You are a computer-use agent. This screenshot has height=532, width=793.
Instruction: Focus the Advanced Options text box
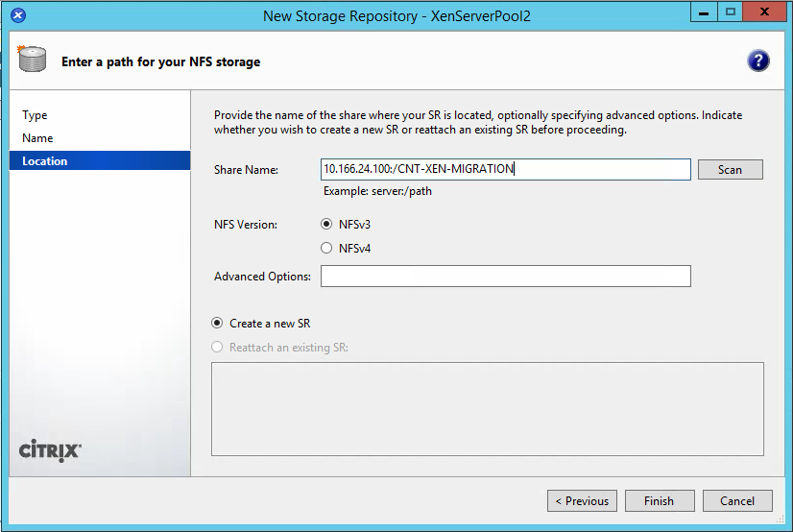[505, 277]
